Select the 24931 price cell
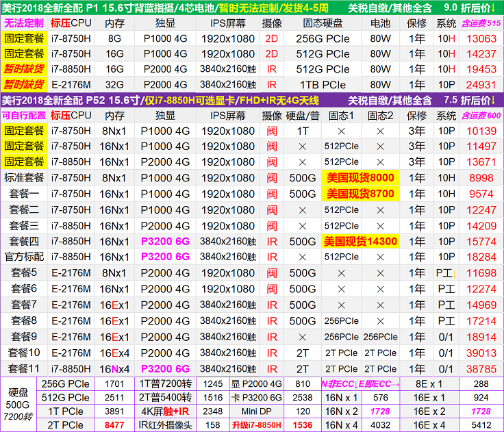This screenshot has width=504, height=432. tap(481, 84)
